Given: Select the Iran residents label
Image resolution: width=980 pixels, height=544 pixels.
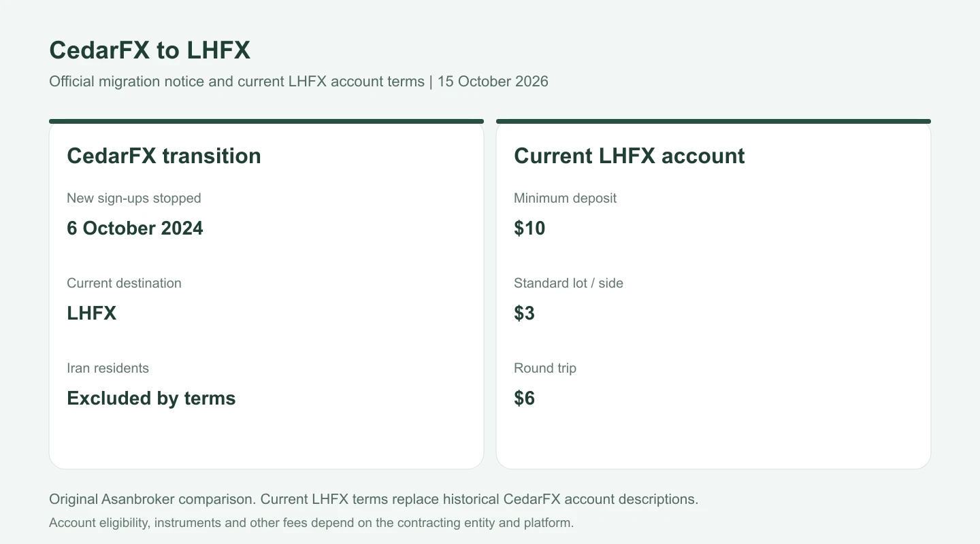Looking at the screenshot, I should tap(108, 369).
